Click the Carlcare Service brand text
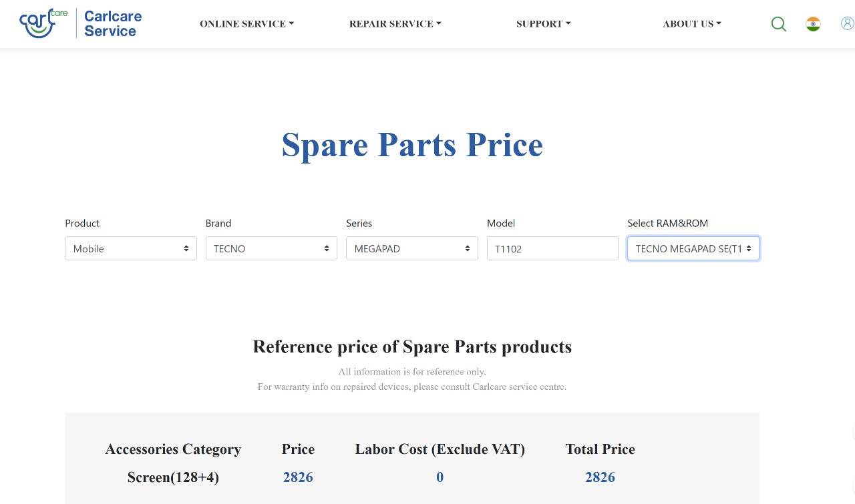This screenshot has width=855, height=504. [x=113, y=23]
